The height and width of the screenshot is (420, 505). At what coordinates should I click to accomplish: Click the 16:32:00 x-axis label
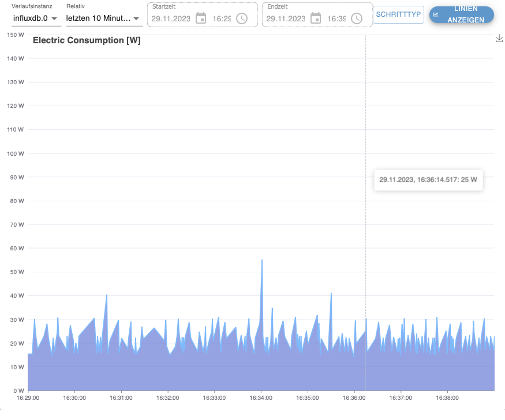coord(168,398)
